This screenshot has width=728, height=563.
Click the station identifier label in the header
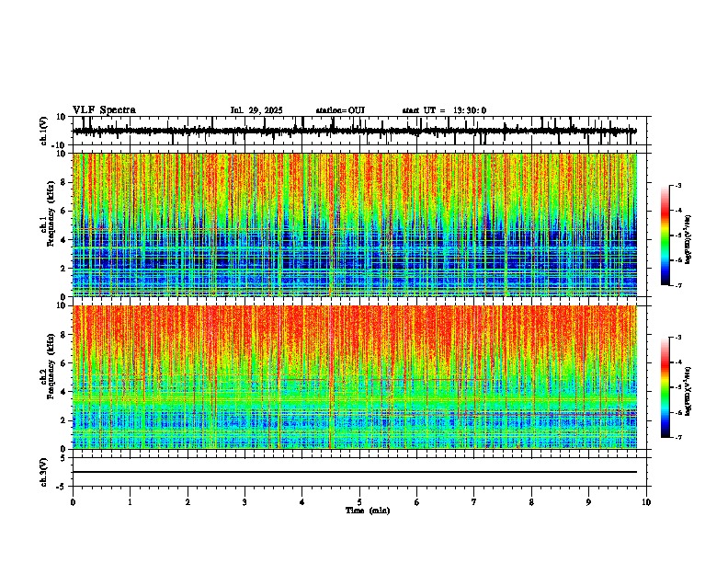(340, 110)
